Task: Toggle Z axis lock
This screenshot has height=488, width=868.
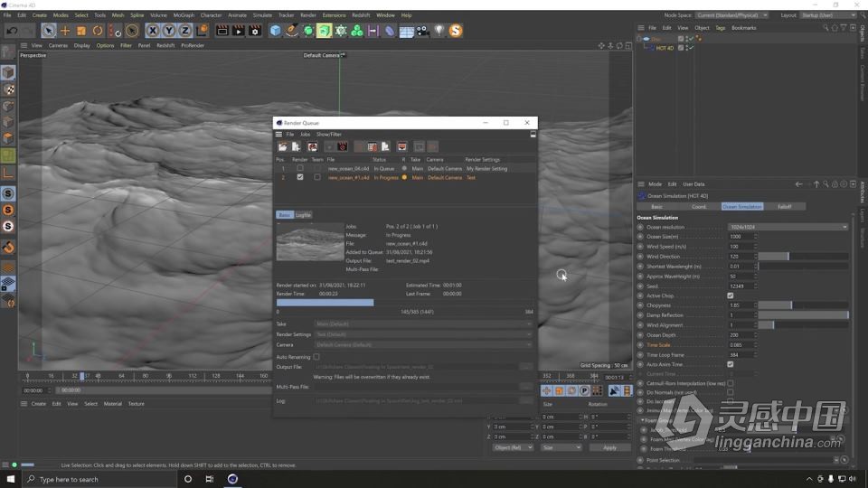Action: [185, 31]
